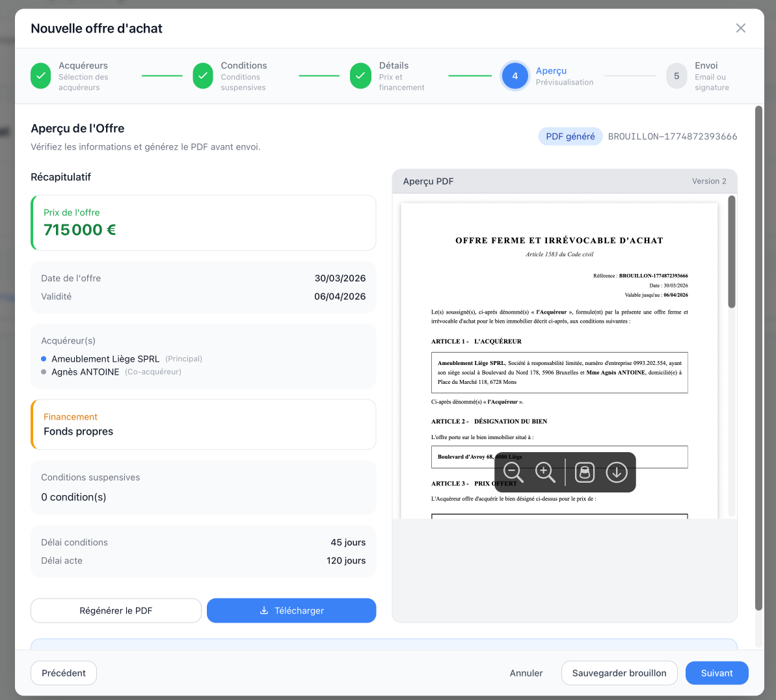Zoom in the PDF preview

click(545, 472)
